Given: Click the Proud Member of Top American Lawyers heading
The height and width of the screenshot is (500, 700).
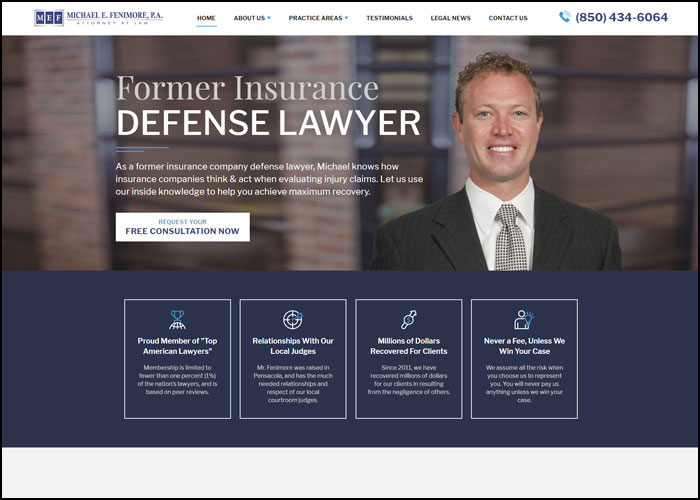Looking at the screenshot, I should [x=177, y=346].
